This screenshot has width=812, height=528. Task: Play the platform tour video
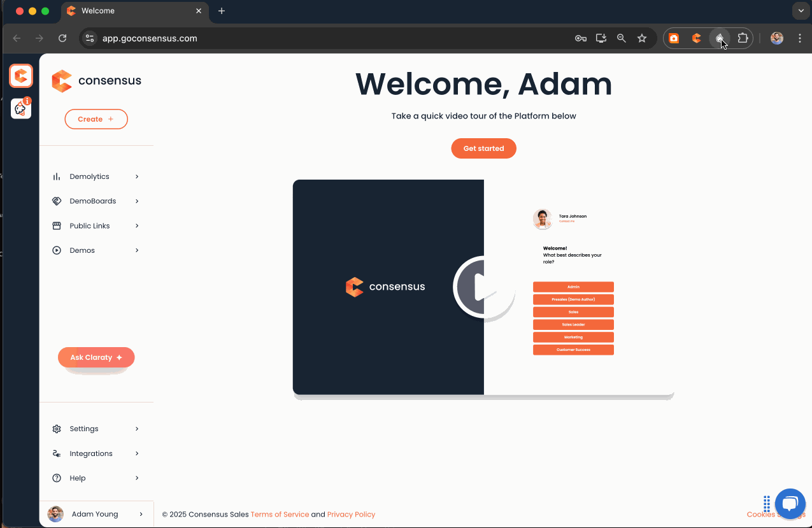coord(483,287)
